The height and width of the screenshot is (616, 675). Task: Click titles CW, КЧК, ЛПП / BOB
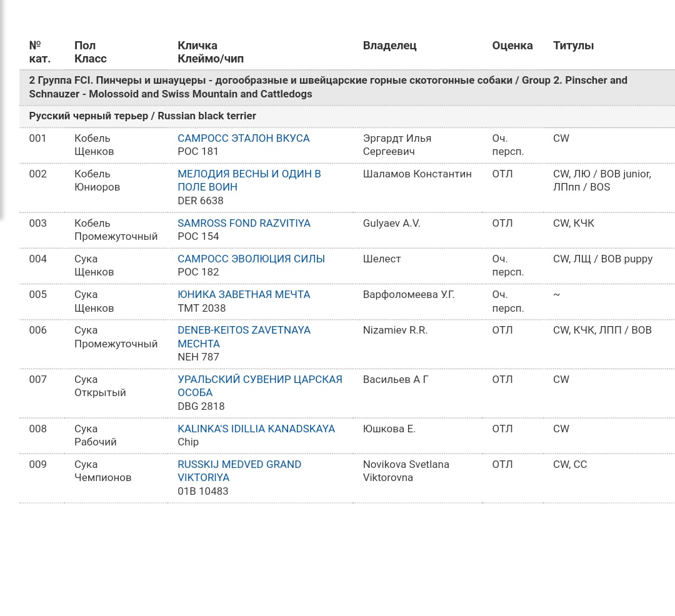(x=602, y=330)
